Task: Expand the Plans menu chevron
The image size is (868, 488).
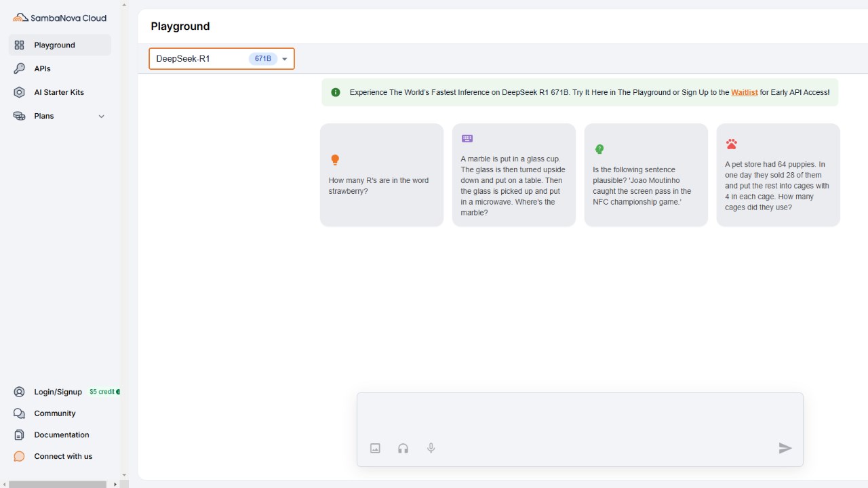Action: tap(102, 117)
